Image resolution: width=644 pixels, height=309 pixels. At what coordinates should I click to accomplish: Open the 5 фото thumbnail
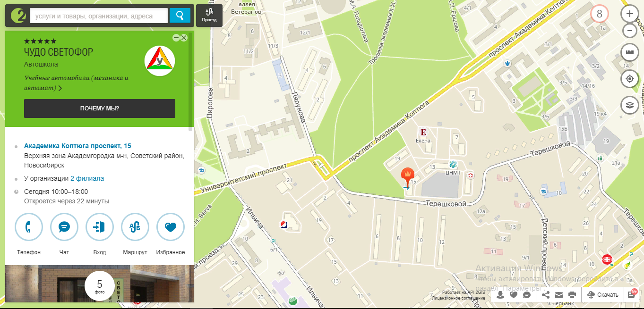point(99,286)
